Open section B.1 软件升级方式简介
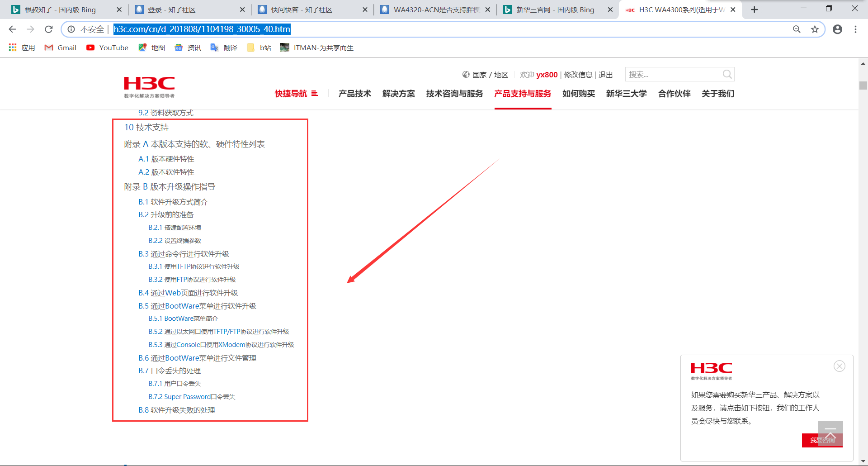The width and height of the screenshot is (868, 466). click(x=173, y=202)
